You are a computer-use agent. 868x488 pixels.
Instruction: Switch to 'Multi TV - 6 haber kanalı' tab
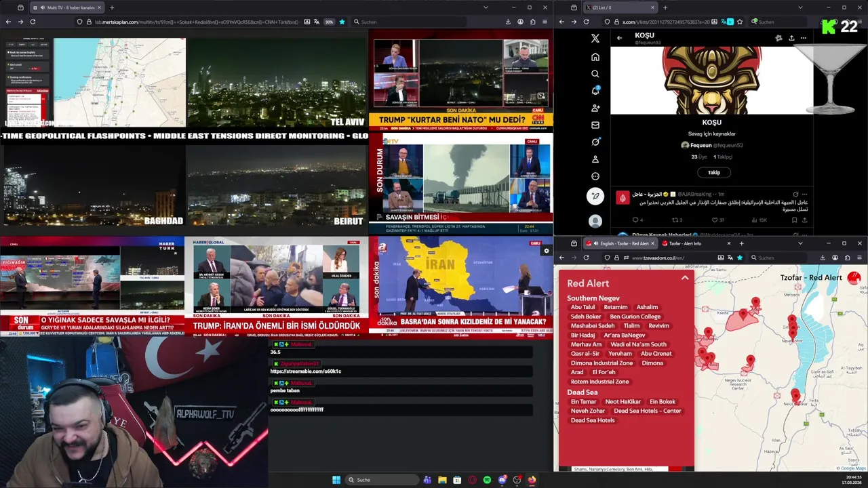pos(66,7)
